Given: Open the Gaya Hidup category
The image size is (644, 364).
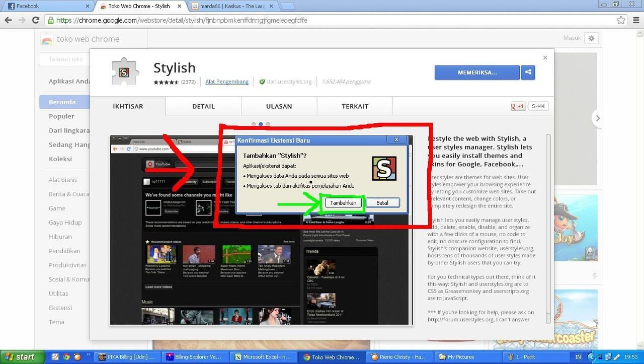Looking at the screenshot, I should [x=65, y=222].
